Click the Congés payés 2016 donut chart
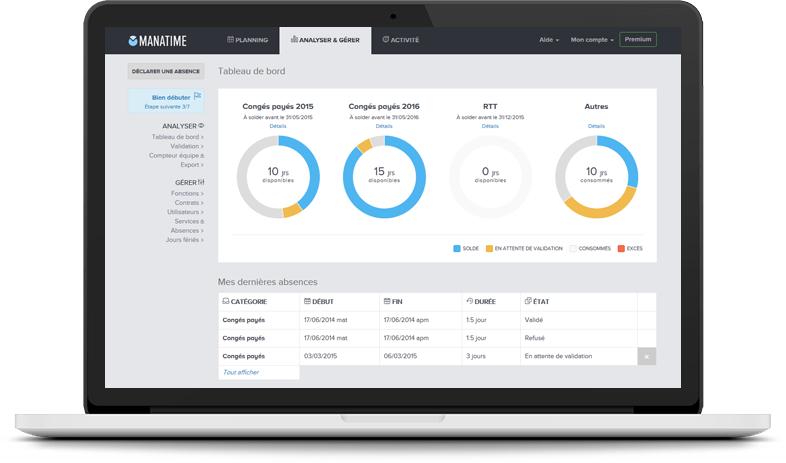 pos(384,177)
